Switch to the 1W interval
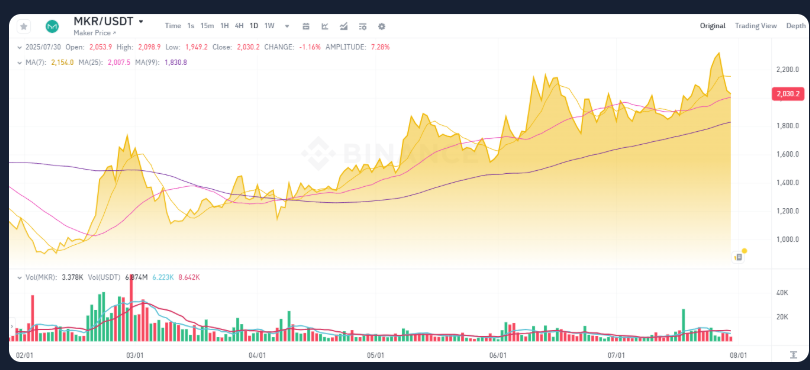810x370 pixels. pos(270,26)
